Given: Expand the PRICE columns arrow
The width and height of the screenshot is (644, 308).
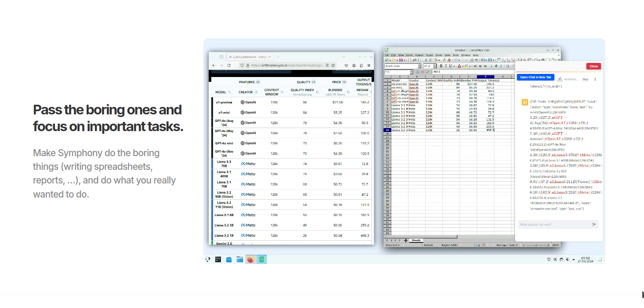Looking at the screenshot, I should tap(344, 82).
